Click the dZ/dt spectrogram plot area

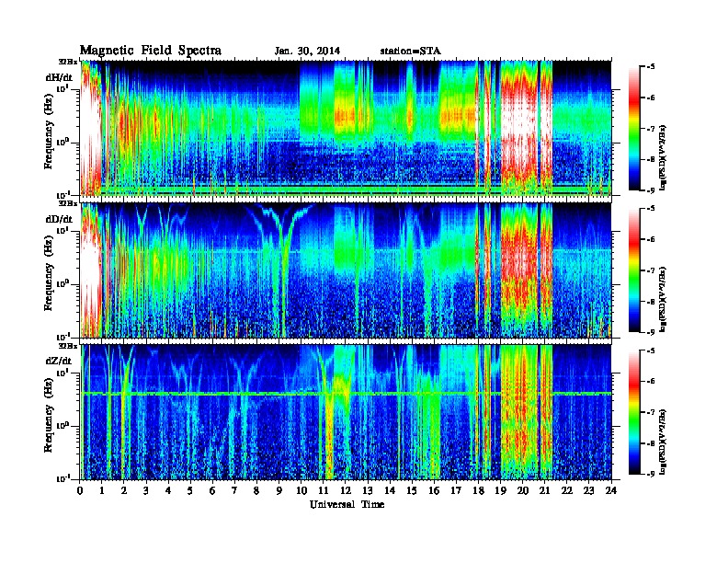click(x=346, y=412)
